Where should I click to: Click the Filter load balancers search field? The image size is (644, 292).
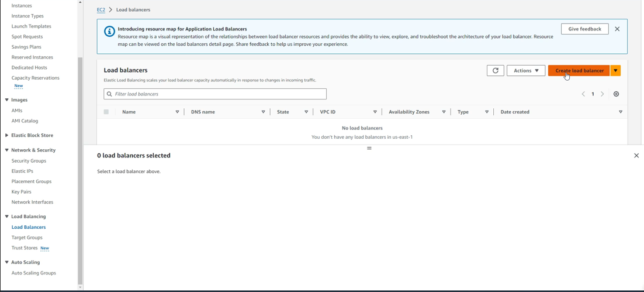(215, 94)
